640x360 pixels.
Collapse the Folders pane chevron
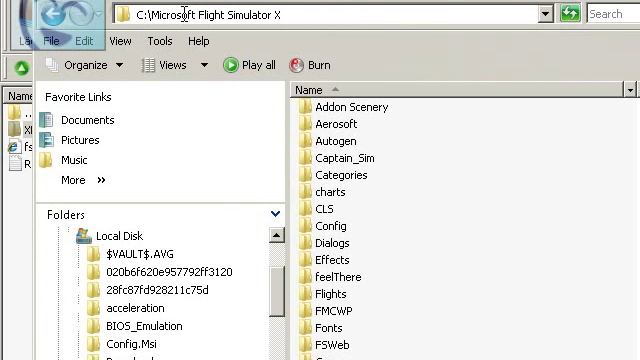point(276,214)
